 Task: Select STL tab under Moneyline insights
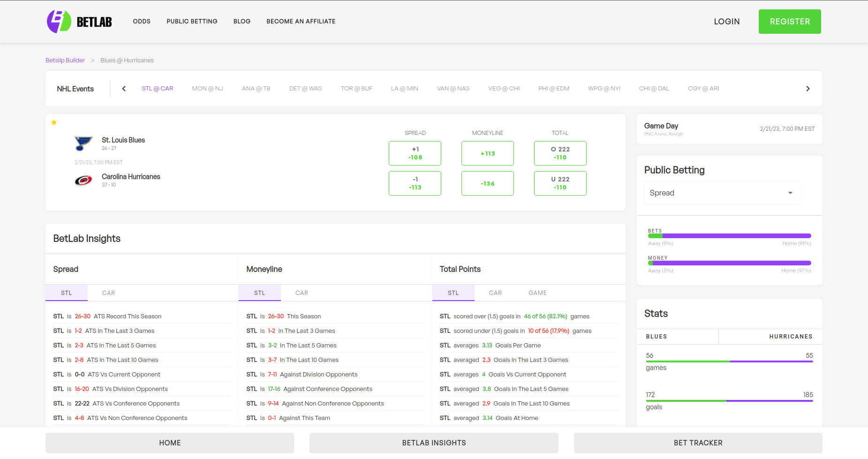click(260, 293)
